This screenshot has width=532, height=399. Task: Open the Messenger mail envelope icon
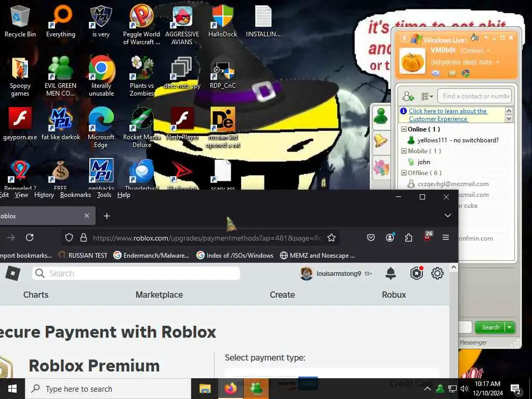436,73
